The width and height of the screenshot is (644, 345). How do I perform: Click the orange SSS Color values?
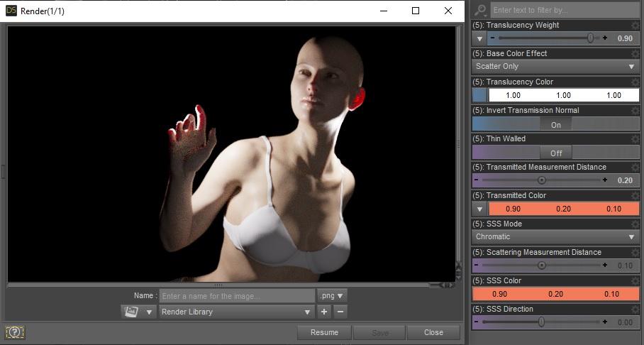555,294
